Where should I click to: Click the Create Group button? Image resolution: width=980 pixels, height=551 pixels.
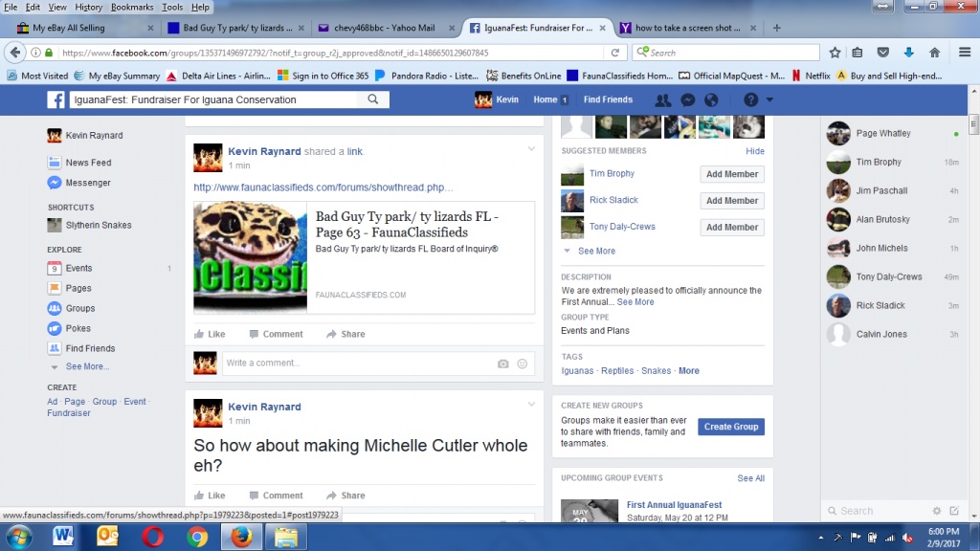(730, 427)
